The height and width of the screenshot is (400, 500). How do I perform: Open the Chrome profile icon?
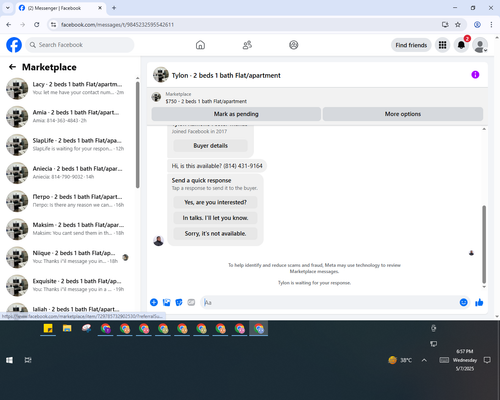tap(477, 25)
